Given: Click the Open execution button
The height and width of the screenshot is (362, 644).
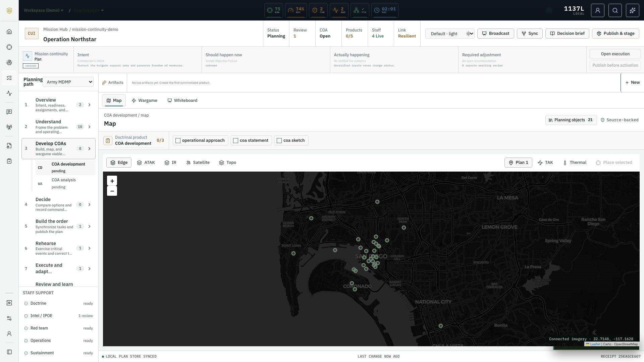Looking at the screenshot, I should point(615,54).
